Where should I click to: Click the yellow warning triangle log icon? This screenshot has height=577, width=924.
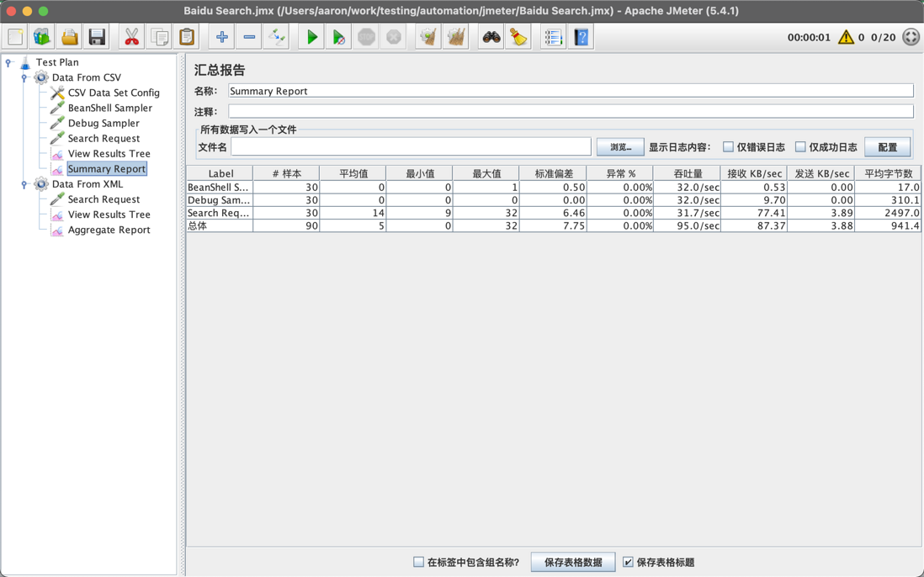[846, 37]
